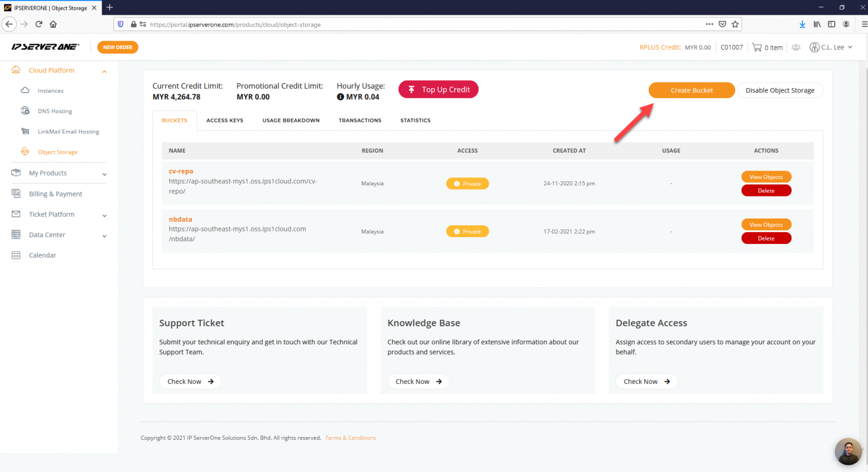Collapse the Cloud Platform sidebar section

[104, 71]
